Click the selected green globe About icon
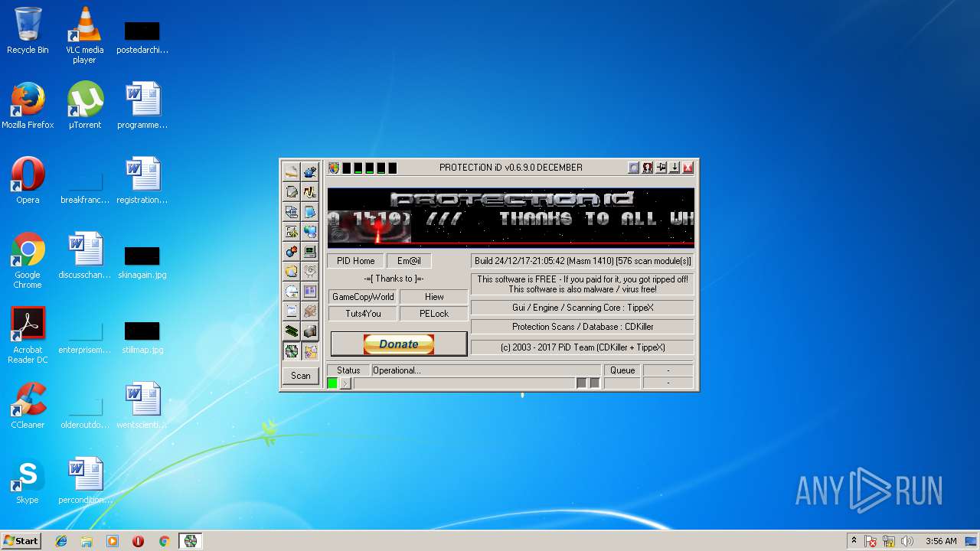Image resolution: width=980 pixels, height=551 pixels. [x=291, y=351]
